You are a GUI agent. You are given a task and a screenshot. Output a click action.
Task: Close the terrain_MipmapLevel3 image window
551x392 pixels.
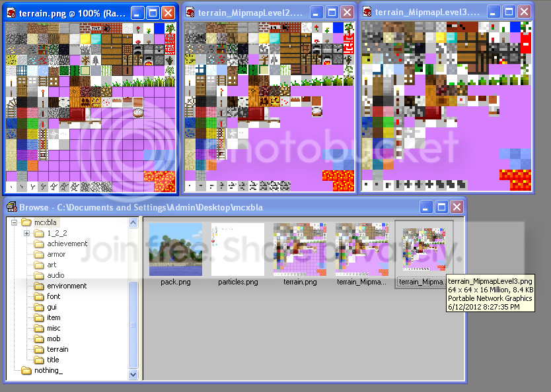523,12
